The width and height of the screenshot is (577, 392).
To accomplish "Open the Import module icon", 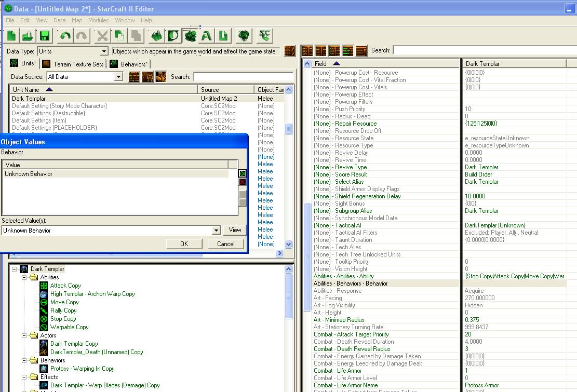I will coord(223,36).
